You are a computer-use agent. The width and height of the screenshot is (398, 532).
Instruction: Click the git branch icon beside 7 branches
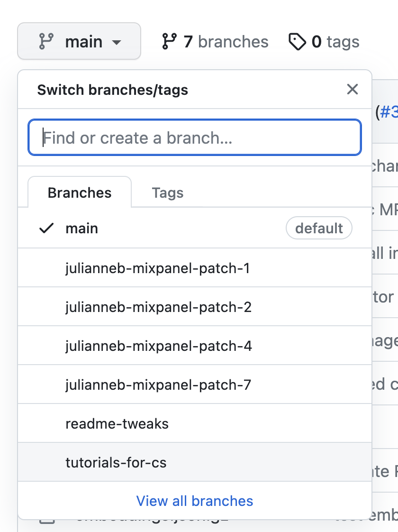tap(169, 42)
